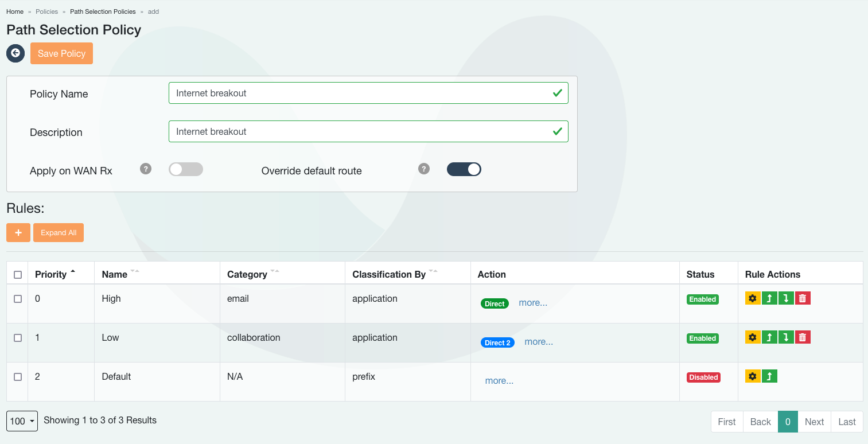Click help icon beside Apply on WAN Rx
Screen dimensions: 868x444
point(146,169)
